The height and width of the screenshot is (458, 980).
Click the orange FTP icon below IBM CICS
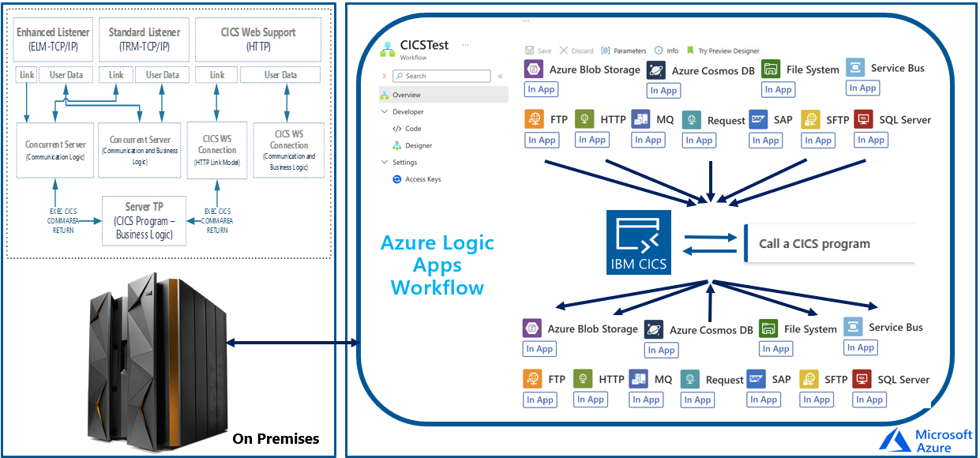pyautogui.click(x=532, y=379)
